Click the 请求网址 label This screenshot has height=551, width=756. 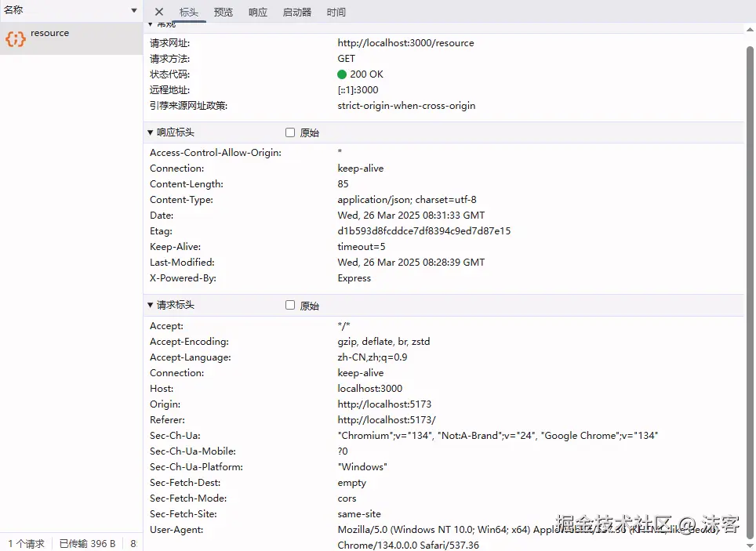(x=169, y=43)
